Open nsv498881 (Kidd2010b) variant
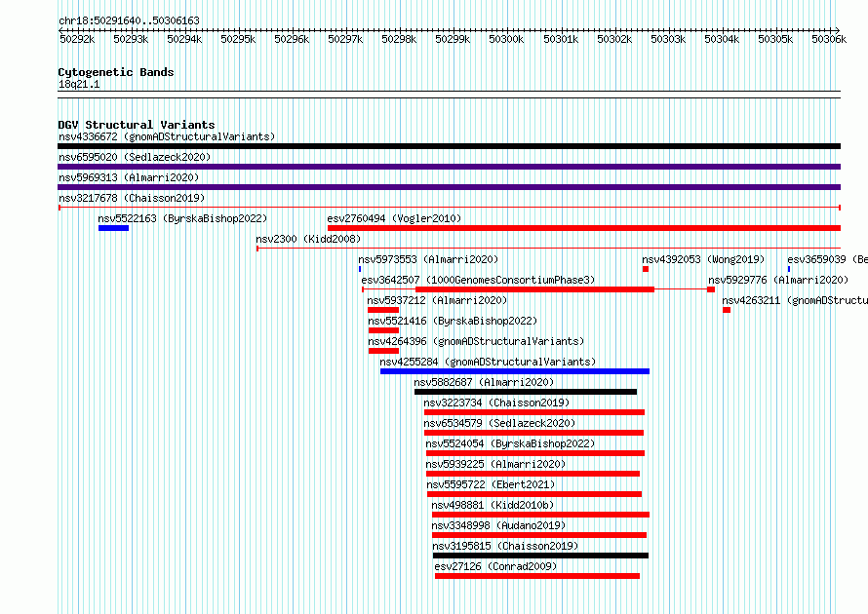 (493, 505)
